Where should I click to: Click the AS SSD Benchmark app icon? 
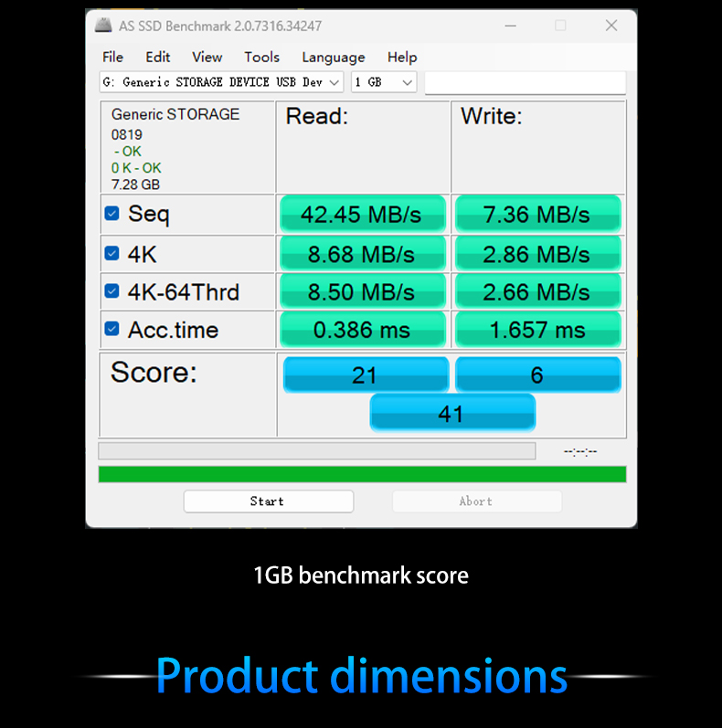click(x=103, y=26)
